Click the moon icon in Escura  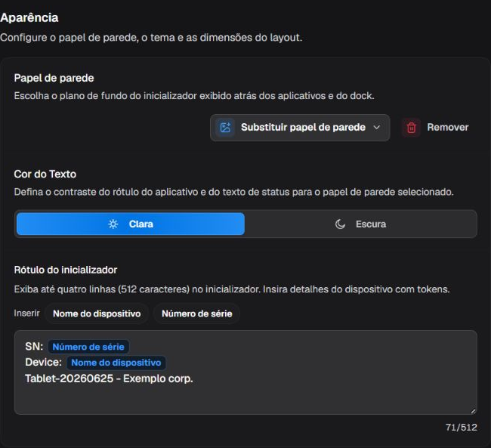[x=340, y=224]
